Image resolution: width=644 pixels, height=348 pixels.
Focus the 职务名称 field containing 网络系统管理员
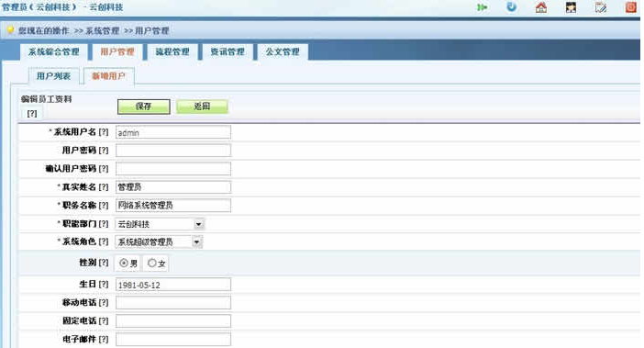point(173,206)
